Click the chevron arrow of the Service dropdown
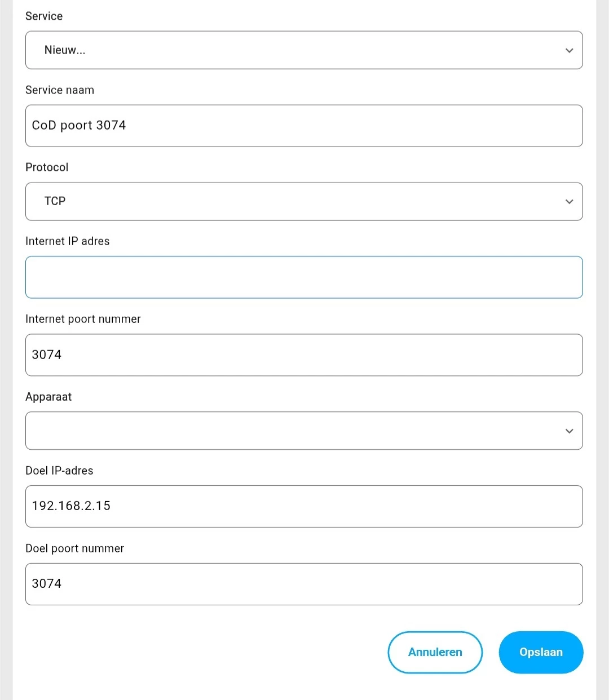The height and width of the screenshot is (700, 609). point(569,51)
